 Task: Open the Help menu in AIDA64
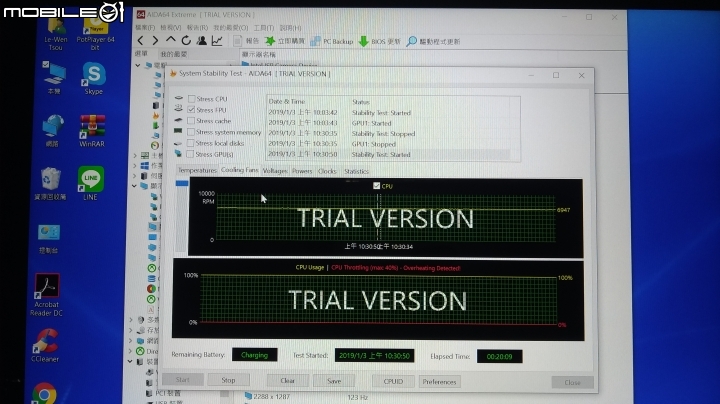(x=291, y=28)
